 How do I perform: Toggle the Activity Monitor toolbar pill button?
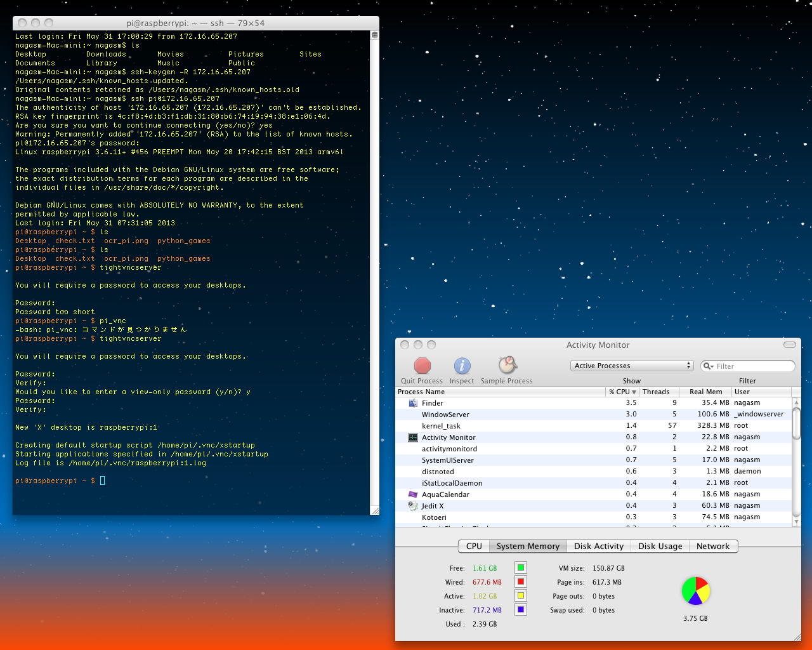[789, 345]
